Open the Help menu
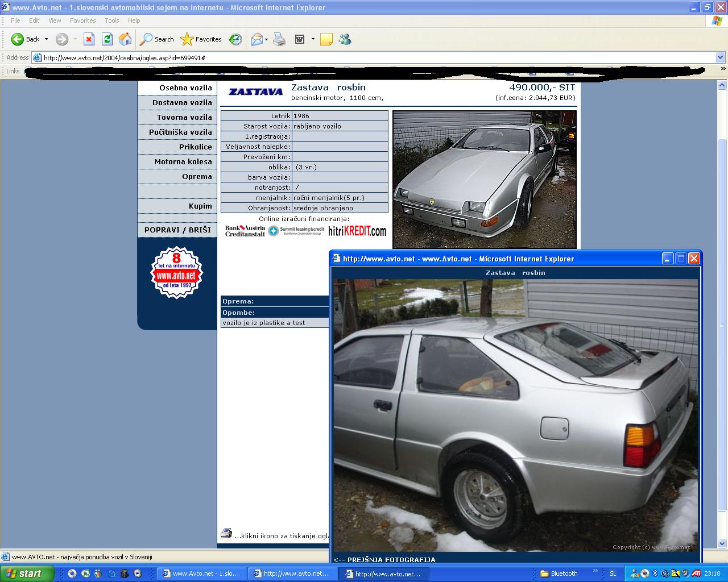Image resolution: width=728 pixels, height=582 pixels. pos(134,20)
